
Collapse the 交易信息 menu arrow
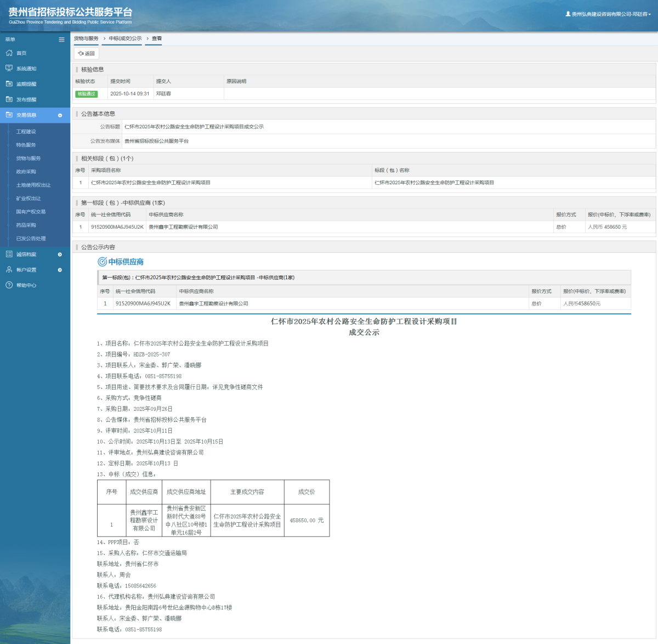coord(60,115)
